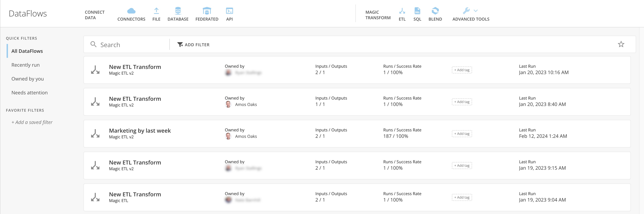Open the SQL transform tool
This screenshot has width=644, height=214.
click(417, 11)
